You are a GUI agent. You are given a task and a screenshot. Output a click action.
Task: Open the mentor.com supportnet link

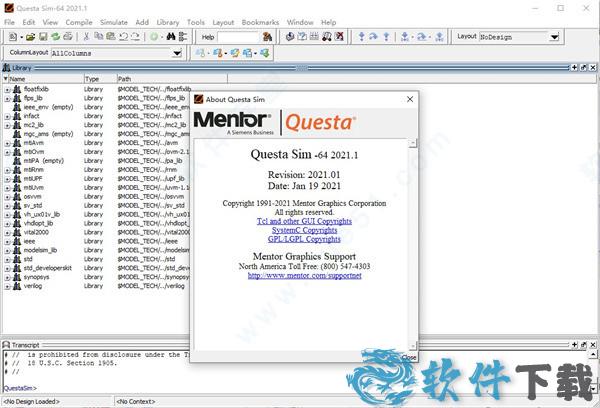tap(305, 276)
